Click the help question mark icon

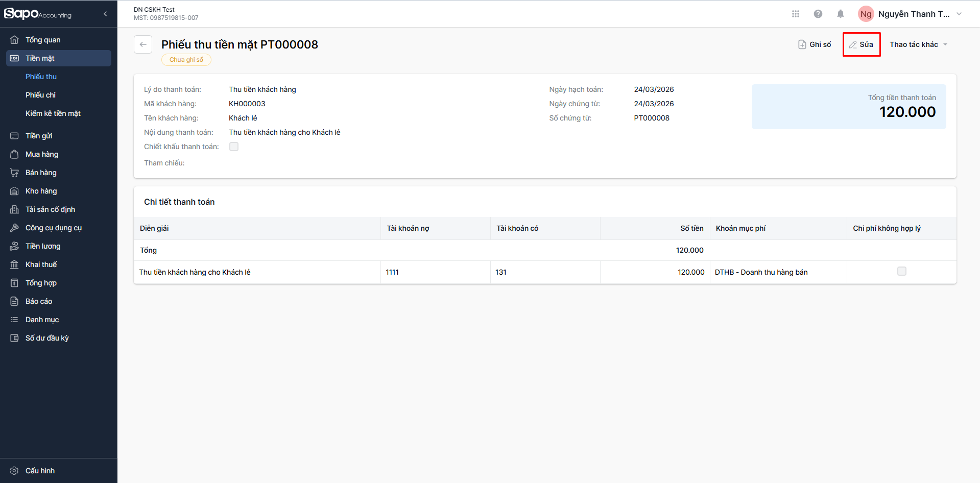pos(818,14)
